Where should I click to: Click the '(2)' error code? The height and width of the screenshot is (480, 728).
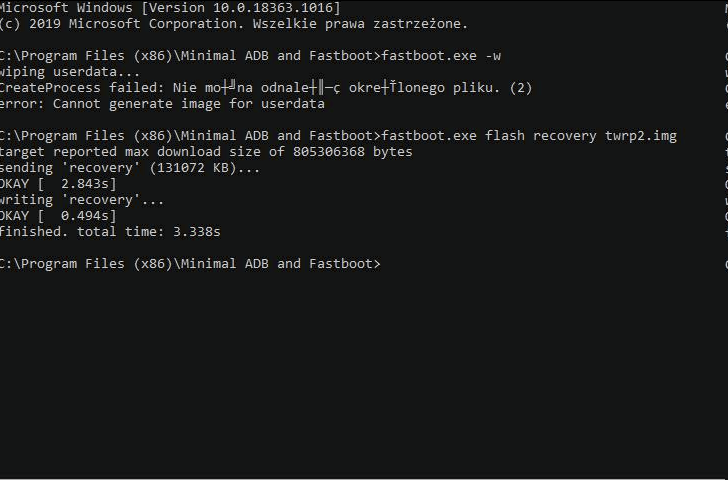[x=520, y=88]
